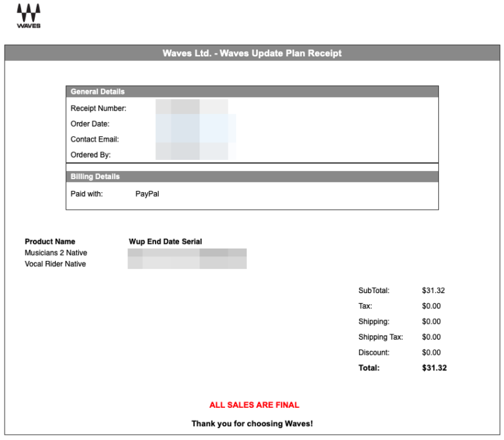
Task: Select the Vocal Rider Native product
Action: (55, 264)
